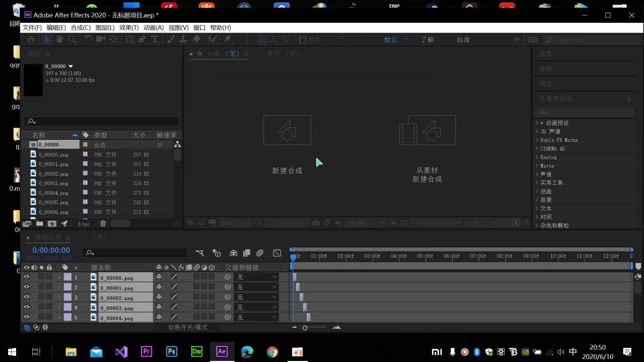Hide layer 2 0_00001.png eye

(26, 287)
